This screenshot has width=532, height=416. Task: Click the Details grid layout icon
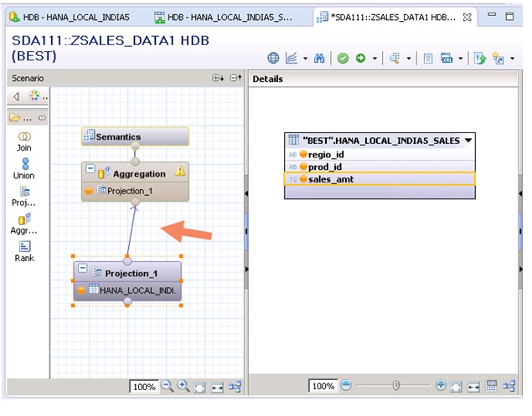[x=491, y=386]
